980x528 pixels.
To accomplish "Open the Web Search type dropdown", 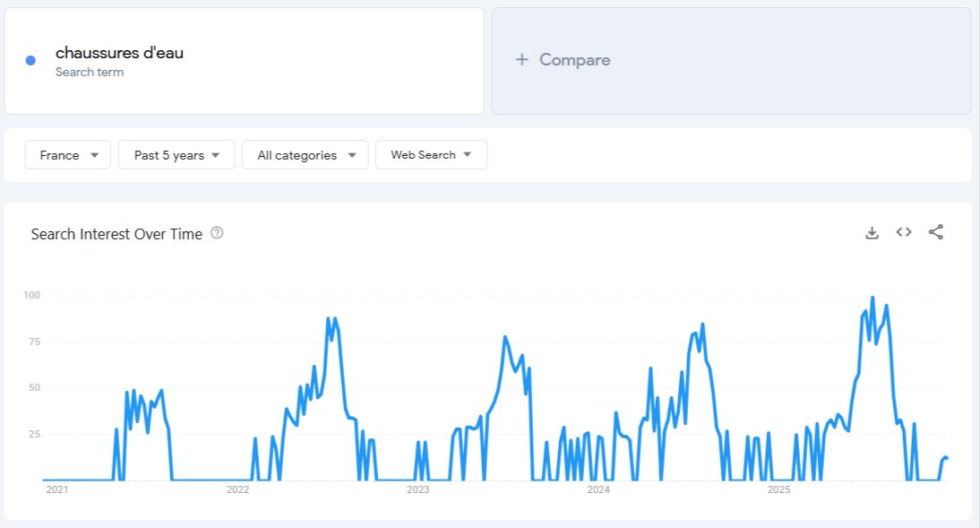I will [x=431, y=154].
